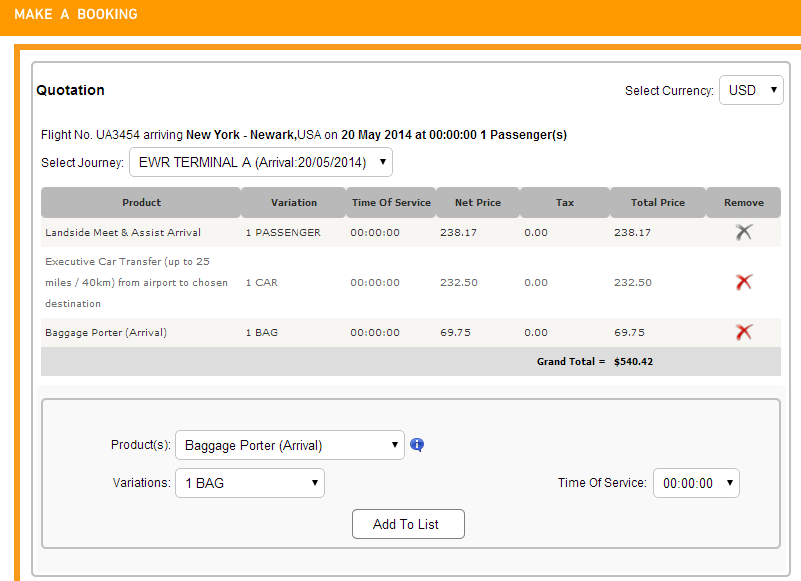Click the Total Price column header
Viewport: 801px width, 581px height.
pyautogui.click(x=657, y=202)
